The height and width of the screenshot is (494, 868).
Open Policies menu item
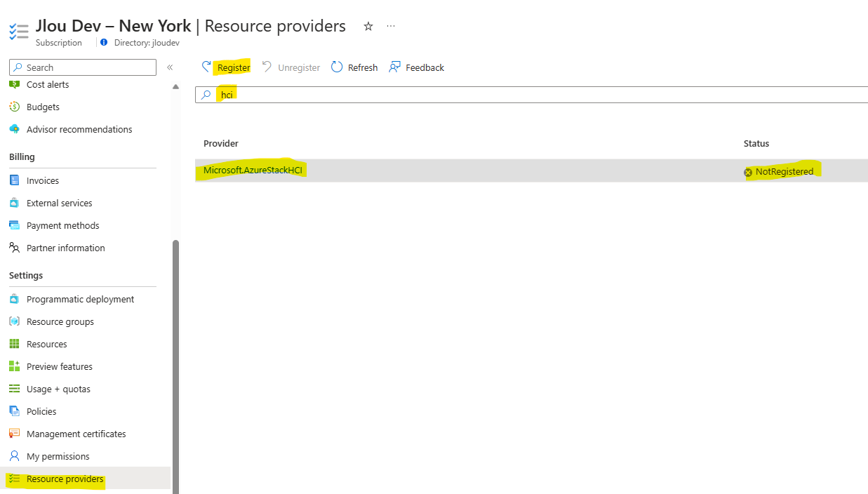tap(41, 411)
